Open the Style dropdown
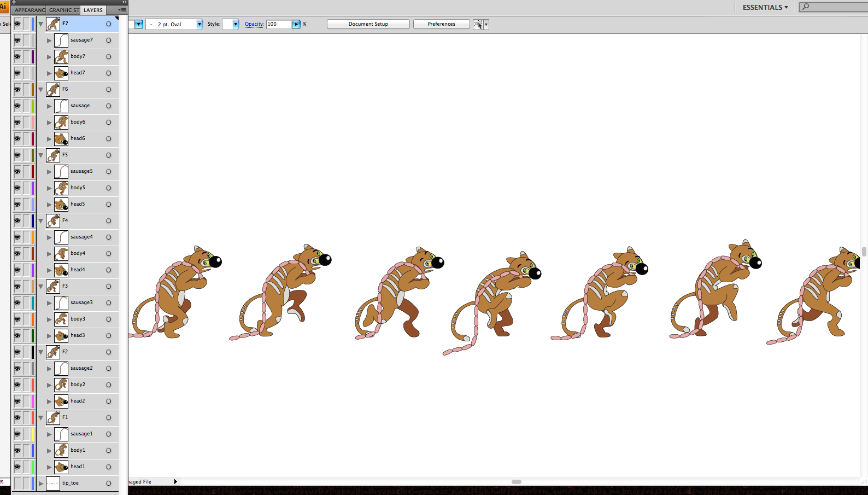Screen dimensions: 868x495 (x=235, y=24)
